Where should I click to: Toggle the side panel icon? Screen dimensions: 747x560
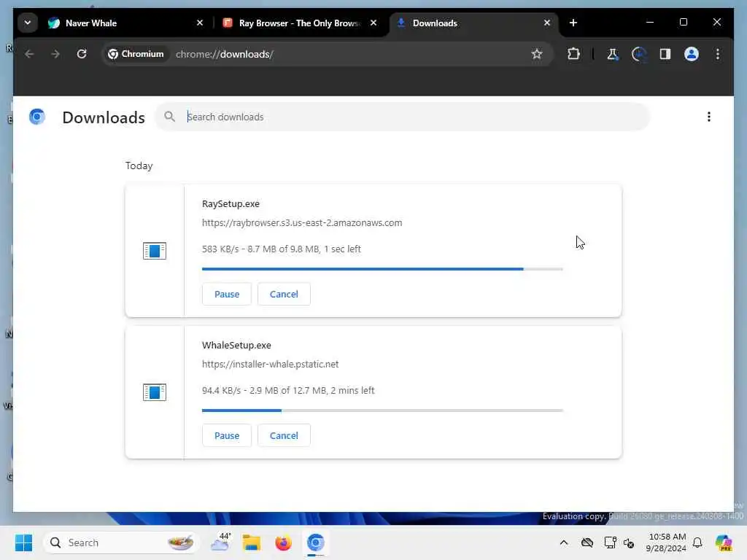pyautogui.click(x=665, y=54)
